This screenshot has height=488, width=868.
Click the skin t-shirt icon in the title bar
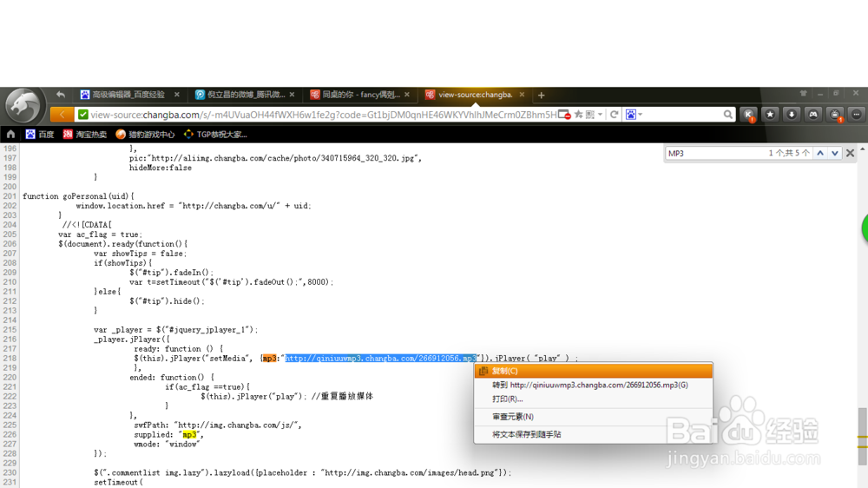[803, 93]
